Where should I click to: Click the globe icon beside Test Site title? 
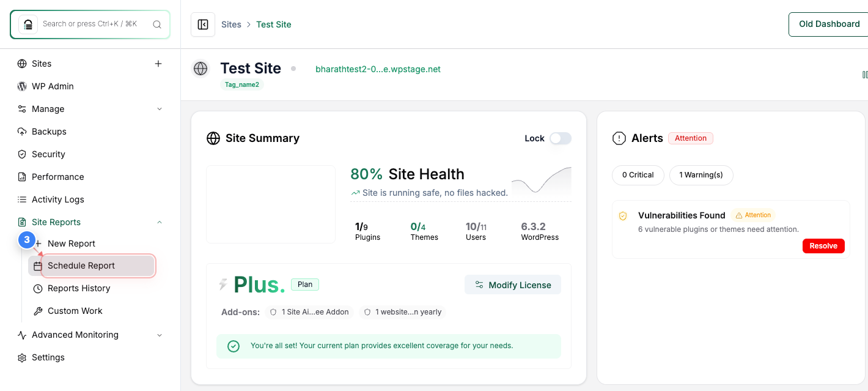tap(200, 69)
